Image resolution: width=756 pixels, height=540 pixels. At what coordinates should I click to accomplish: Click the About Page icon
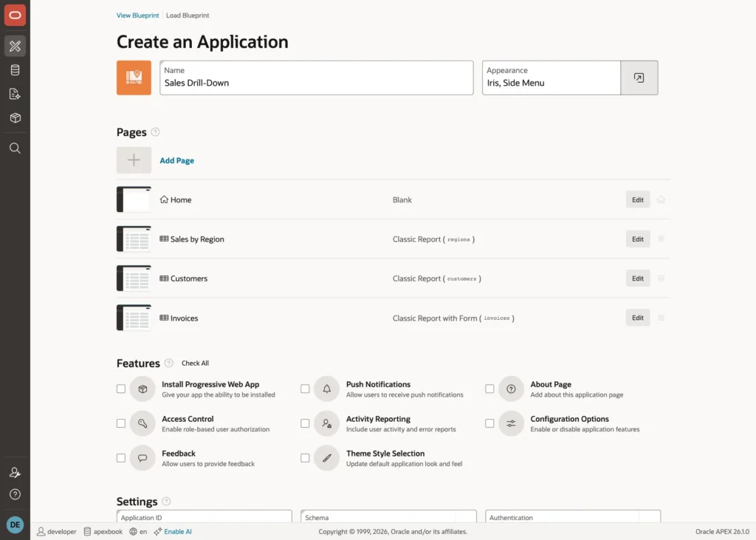click(511, 389)
